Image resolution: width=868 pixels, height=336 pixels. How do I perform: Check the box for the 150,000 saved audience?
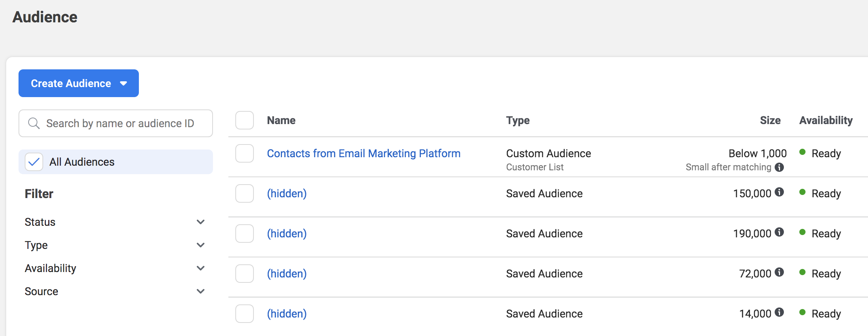tap(245, 193)
